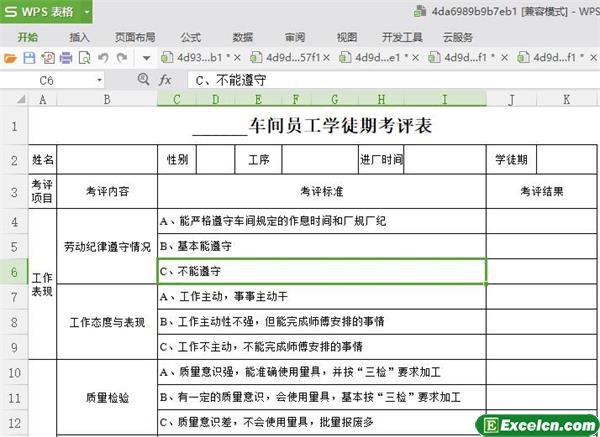Click the 工作表现 merged cell
Image resolution: width=600 pixels, height=437 pixels.
(x=42, y=284)
